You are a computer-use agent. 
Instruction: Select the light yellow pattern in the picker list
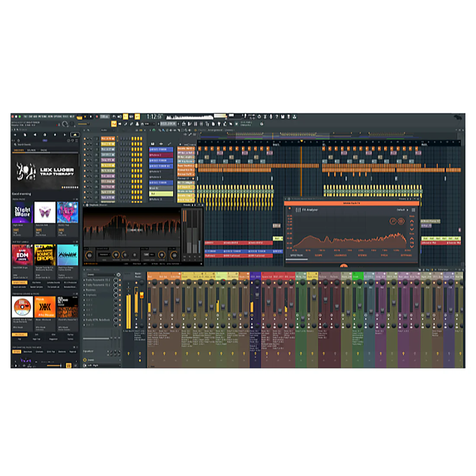point(161,193)
